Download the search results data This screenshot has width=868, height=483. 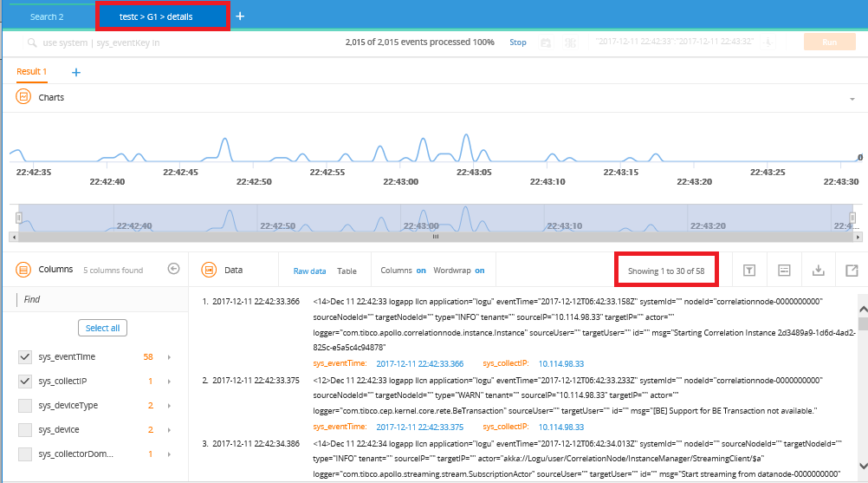coord(817,271)
